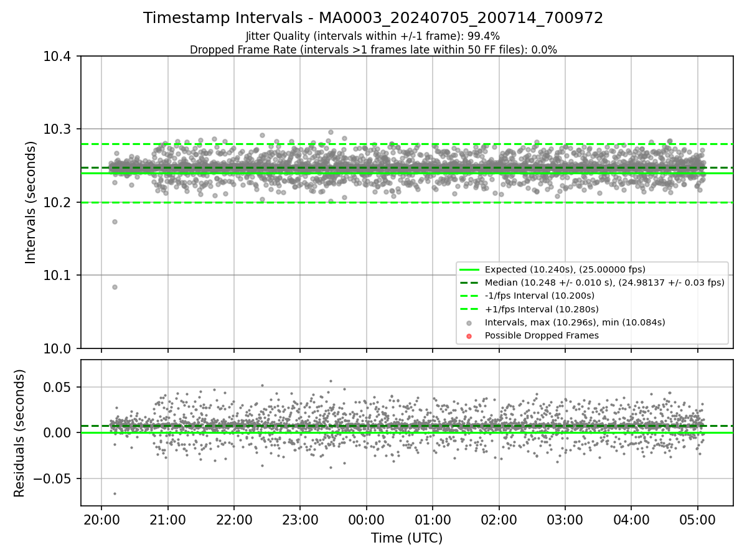Click legend entry '-1/fps Interval (10.200s)'

(x=539, y=296)
